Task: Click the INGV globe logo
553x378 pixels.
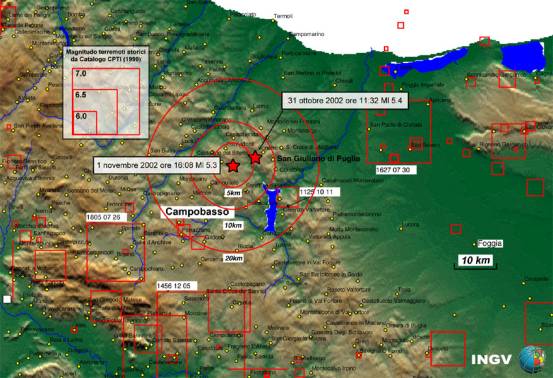Action: (x=533, y=359)
